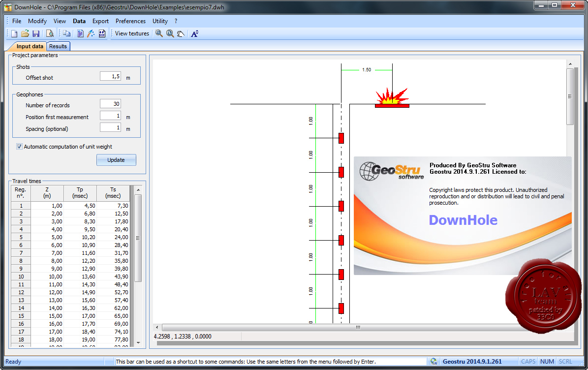The height and width of the screenshot is (370, 588).
Task: Click the drawing area scroll-up arrow
Action: click(x=570, y=64)
